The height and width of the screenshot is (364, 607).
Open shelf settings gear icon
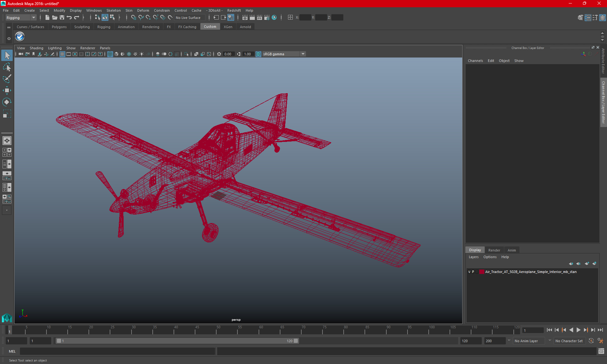pyautogui.click(x=9, y=39)
